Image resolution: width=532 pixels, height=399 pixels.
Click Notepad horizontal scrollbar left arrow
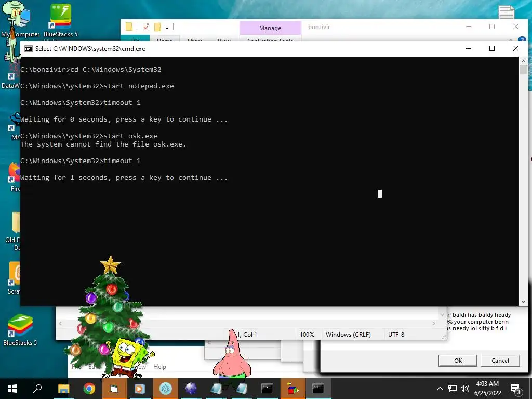click(60, 323)
